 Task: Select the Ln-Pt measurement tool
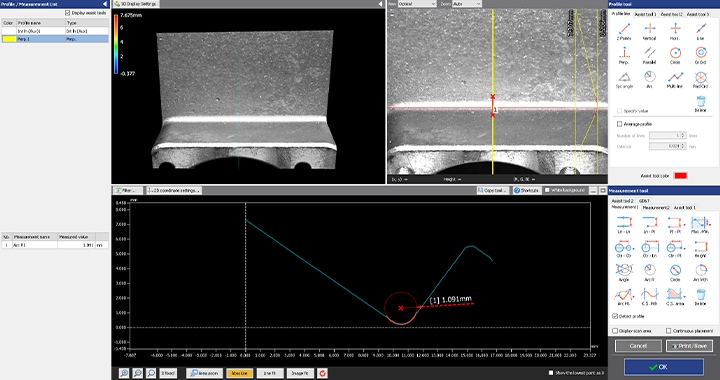649,225
